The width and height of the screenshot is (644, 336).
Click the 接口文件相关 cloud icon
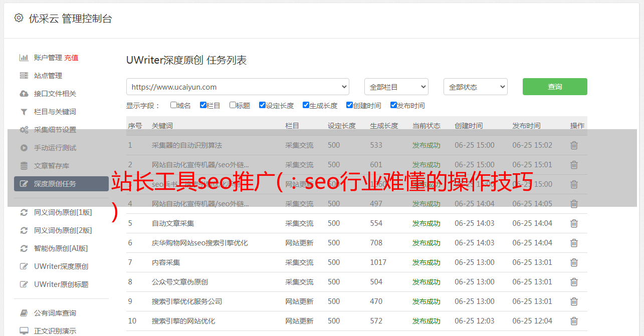24,94
